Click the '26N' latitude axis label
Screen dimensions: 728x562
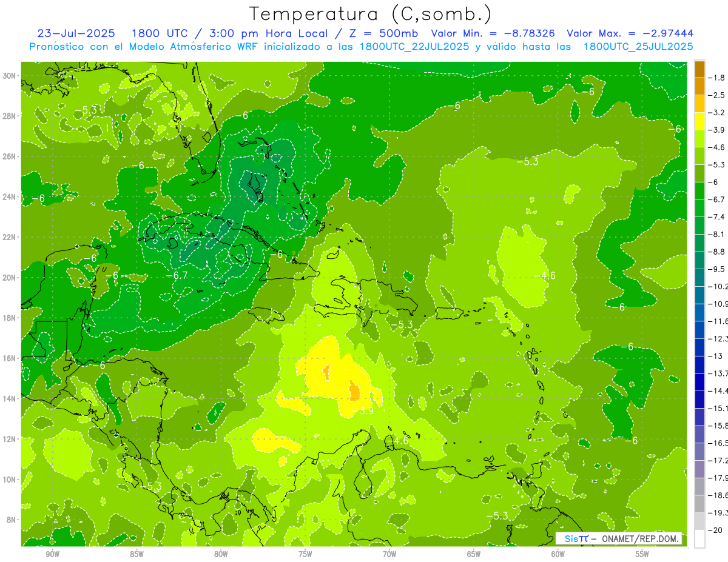9,156
